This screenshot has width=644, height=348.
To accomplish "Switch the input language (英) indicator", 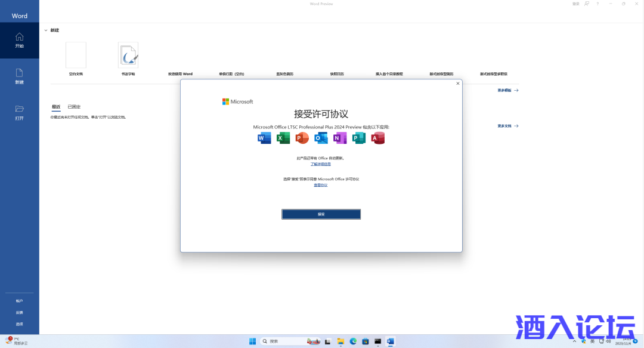I will coord(592,341).
